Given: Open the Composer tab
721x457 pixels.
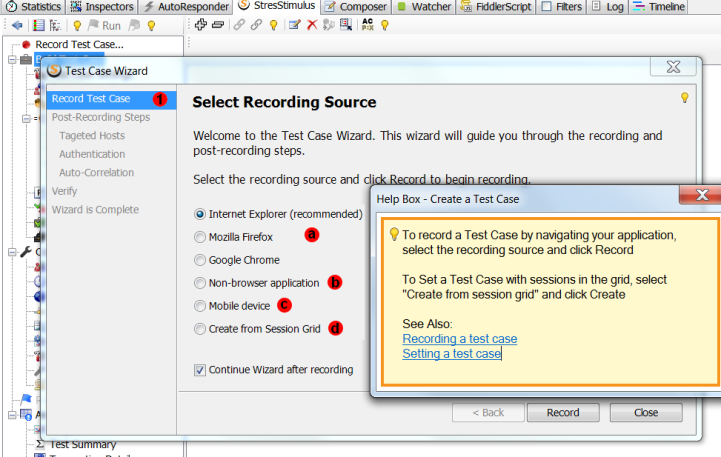Looking at the screenshot, I should click(x=356, y=6).
